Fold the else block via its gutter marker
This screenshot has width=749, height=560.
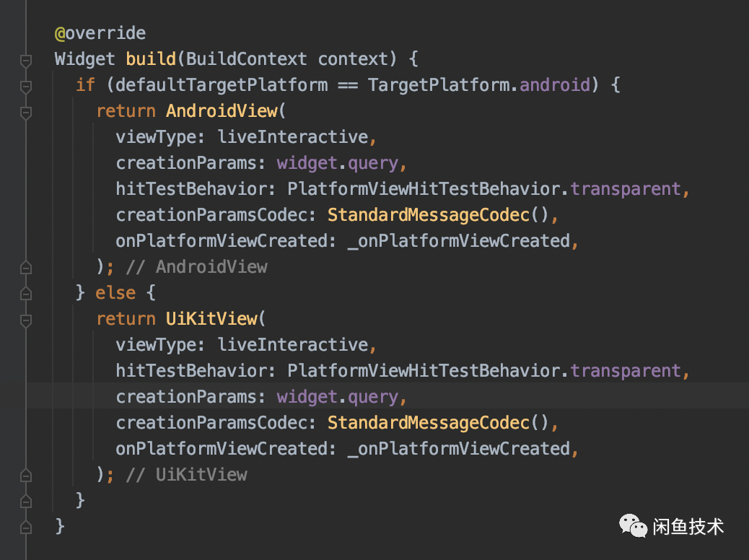click(26, 294)
